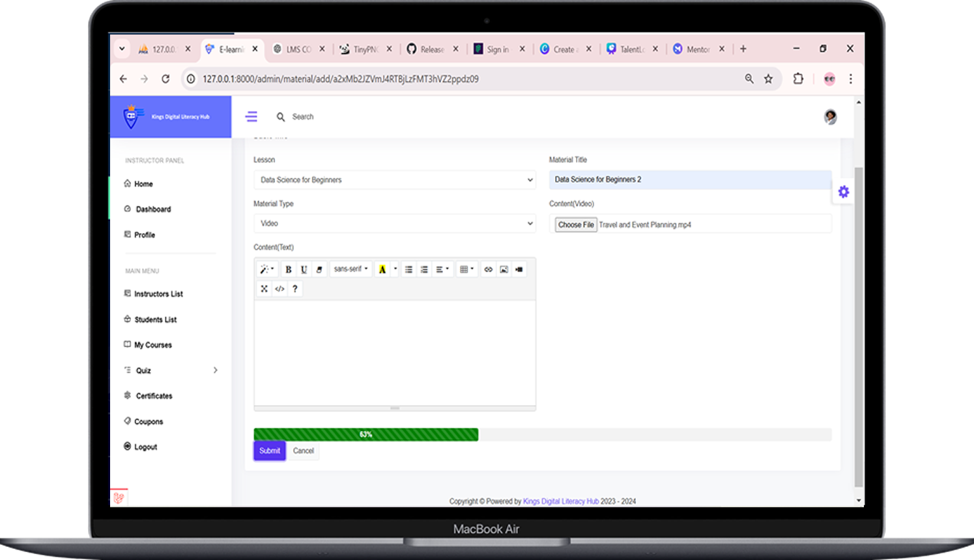Open the sans-serif font family dropdown
The image size is (974, 560).
pyautogui.click(x=351, y=269)
